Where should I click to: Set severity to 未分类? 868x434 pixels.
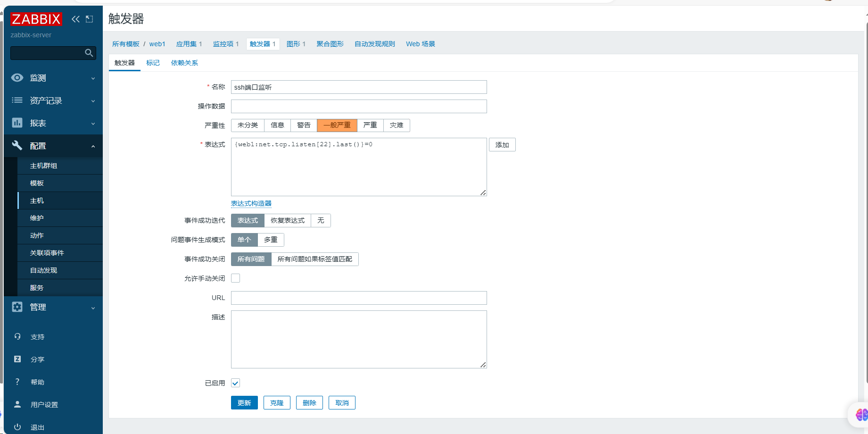pos(248,125)
